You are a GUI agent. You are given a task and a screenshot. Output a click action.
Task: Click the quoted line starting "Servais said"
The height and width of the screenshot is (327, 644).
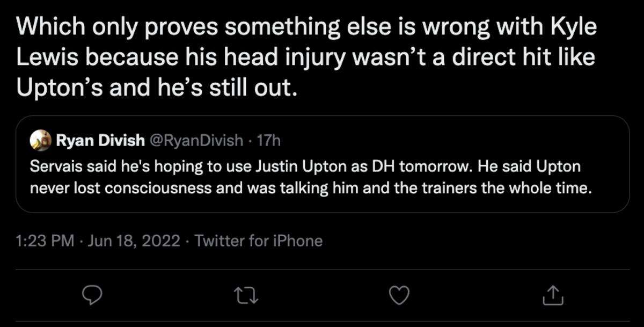point(305,166)
